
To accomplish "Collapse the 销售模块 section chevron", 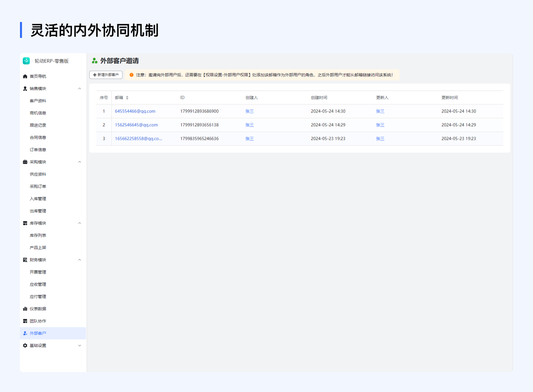I will click(80, 89).
